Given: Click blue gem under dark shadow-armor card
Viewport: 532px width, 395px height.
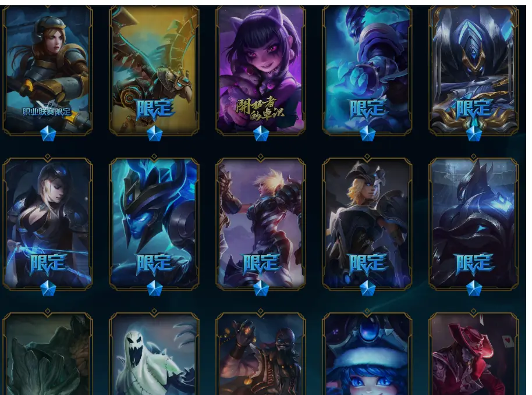Looking at the screenshot, I should [x=474, y=288].
